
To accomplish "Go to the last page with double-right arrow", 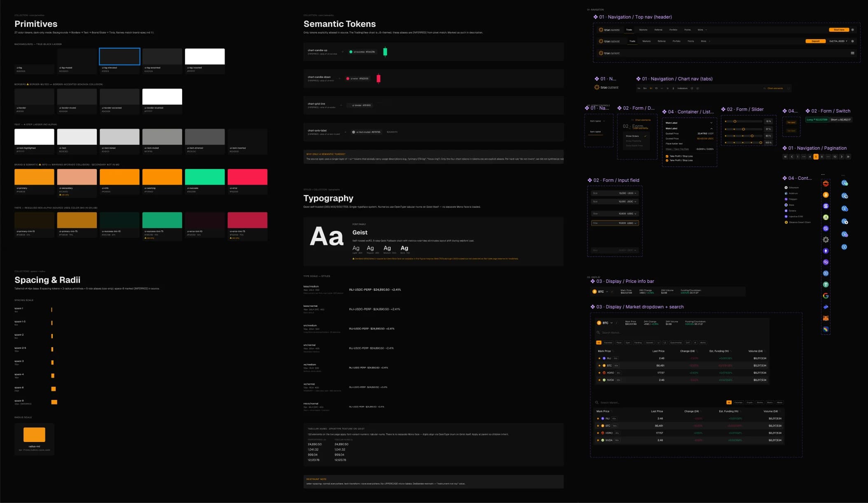I will pyautogui.click(x=848, y=157).
